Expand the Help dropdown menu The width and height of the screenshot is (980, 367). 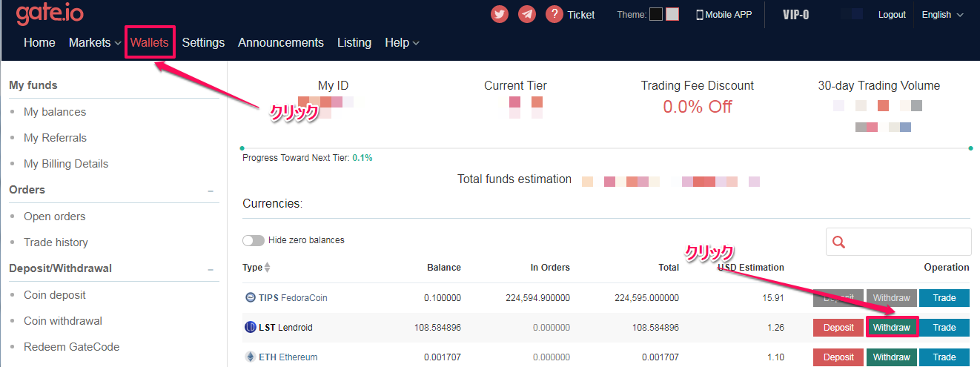click(402, 43)
